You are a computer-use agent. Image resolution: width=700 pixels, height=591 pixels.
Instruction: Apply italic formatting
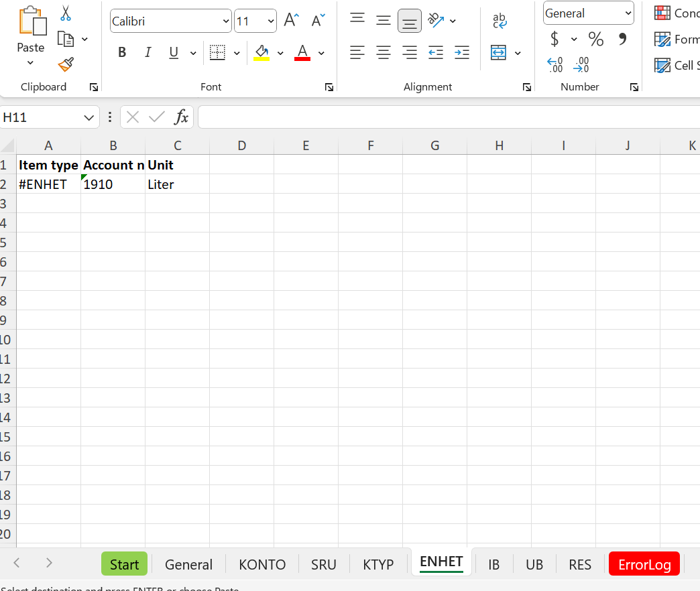point(148,52)
